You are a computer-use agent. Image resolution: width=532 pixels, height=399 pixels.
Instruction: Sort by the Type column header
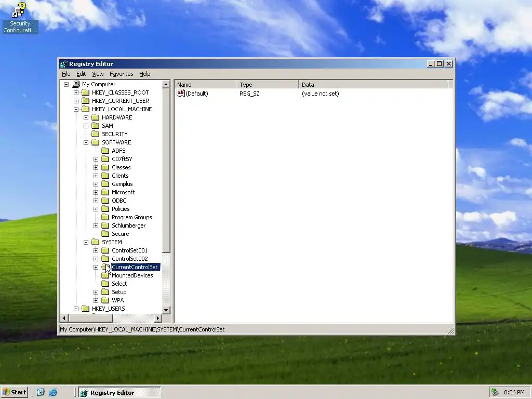[x=268, y=85]
